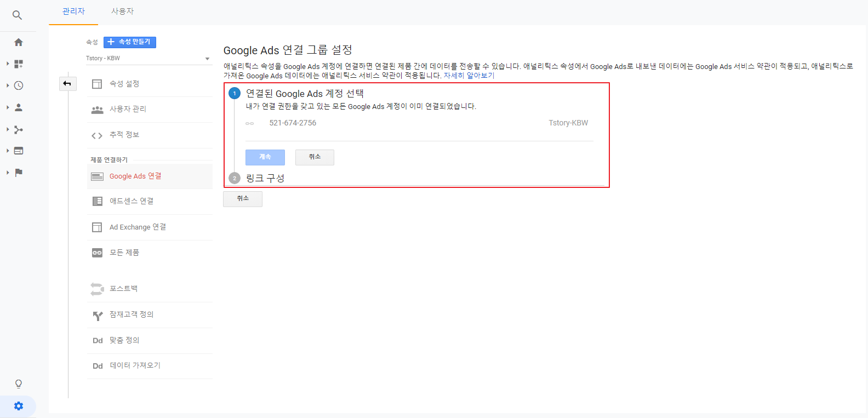Click the Discover lightbulb icon
The width and height of the screenshot is (868, 418).
click(x=19, y=383)
